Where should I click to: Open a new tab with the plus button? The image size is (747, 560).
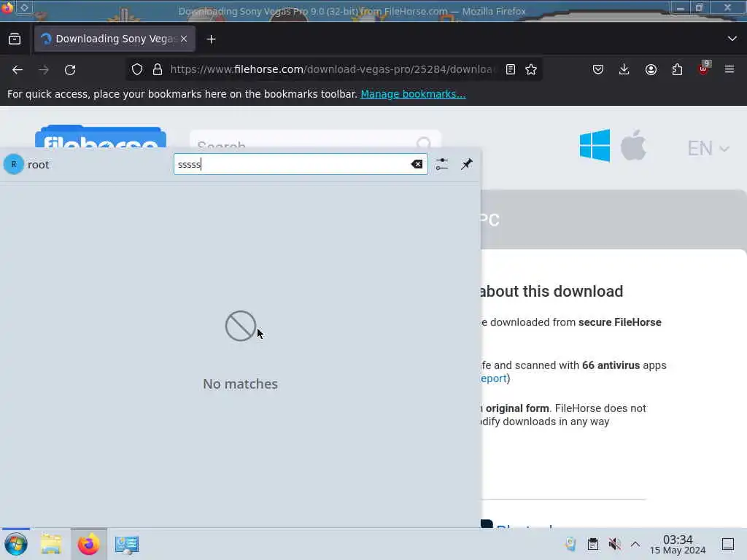tap(211, 39)
